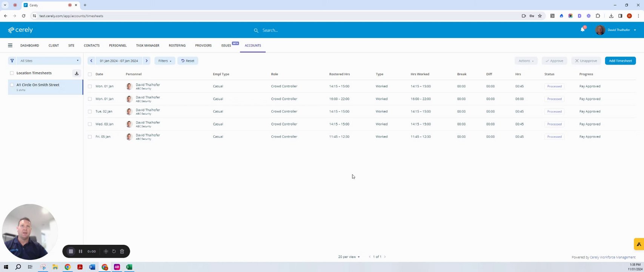Click the Unapprove button
The height and width of the screenshot is (272, 644).
[x=586, y=61]
